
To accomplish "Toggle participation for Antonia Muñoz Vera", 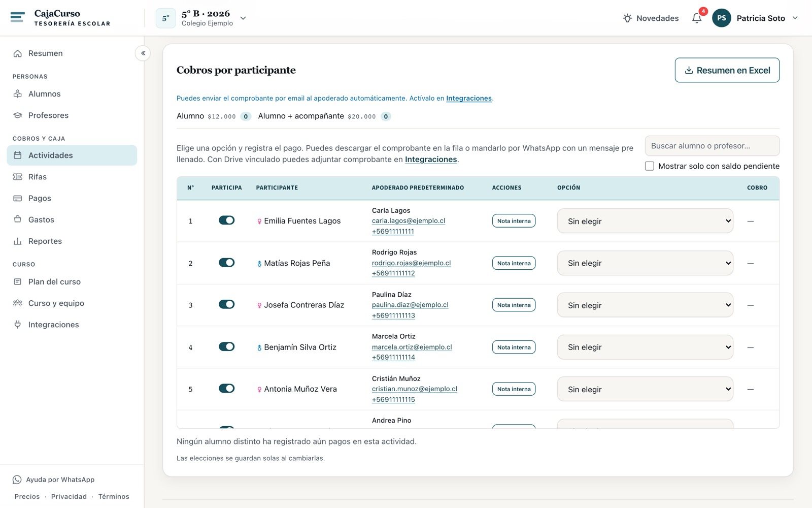I will 226,388.
